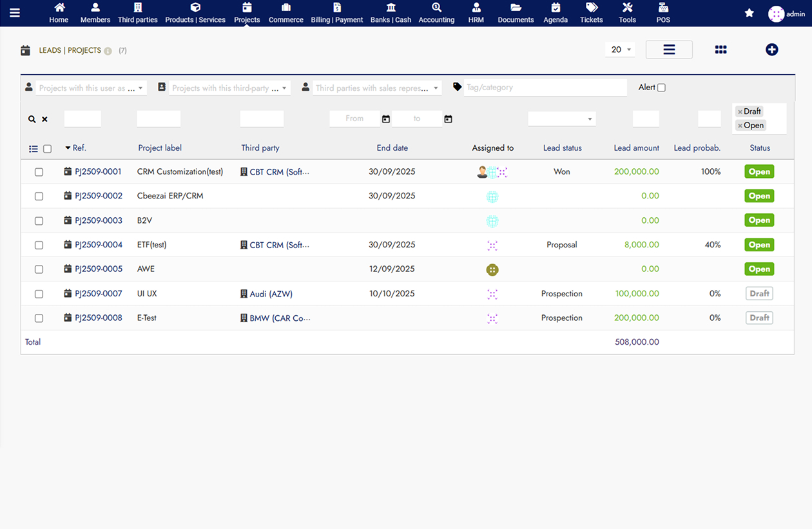Open the End date 'to' calendar picker
Viewport: 812px width, 529px height.
pyautogui.click(x=448, y=119)
